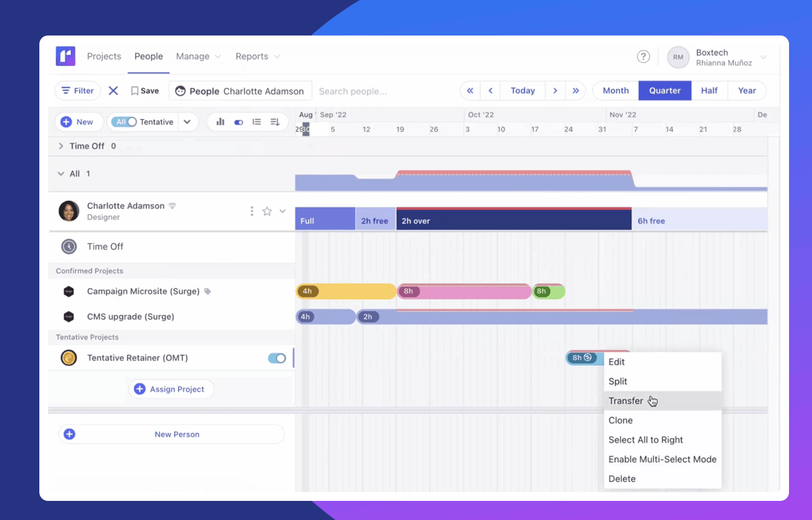Click the 2h over availability block

coord(514,219)
